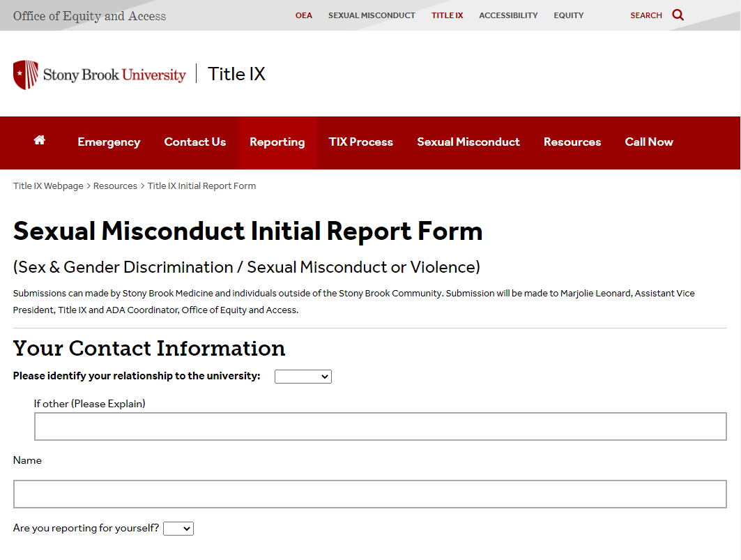Click the Name input field
741x560 pixels.
point(370,493)
